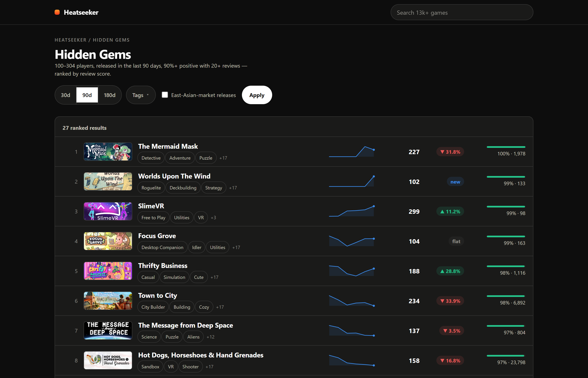Select the Cute tag
Image resolution: width=588 pixels, height=378 pixels.
pyautogui.click(x=199, y=277)
